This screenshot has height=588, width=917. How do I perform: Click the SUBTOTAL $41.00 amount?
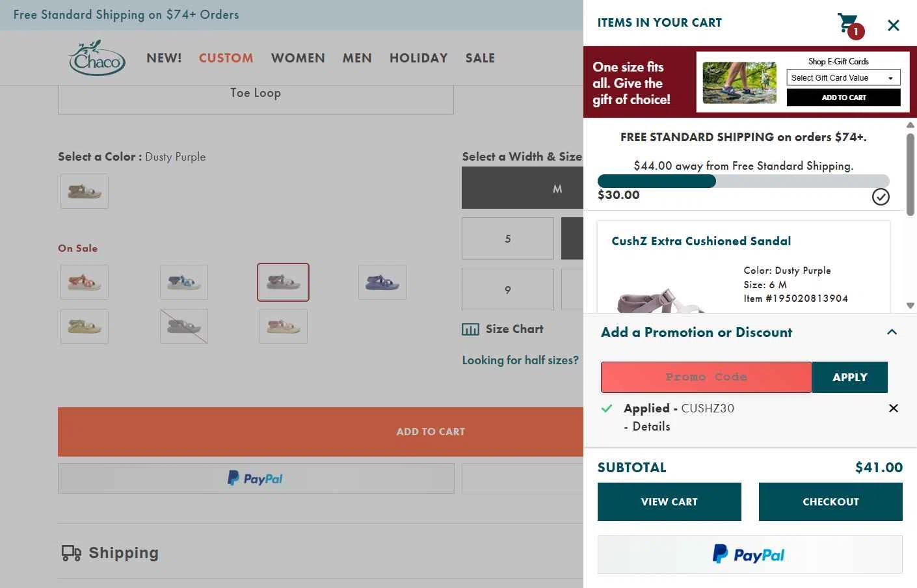pyautogui.click(x=879, y=467)
